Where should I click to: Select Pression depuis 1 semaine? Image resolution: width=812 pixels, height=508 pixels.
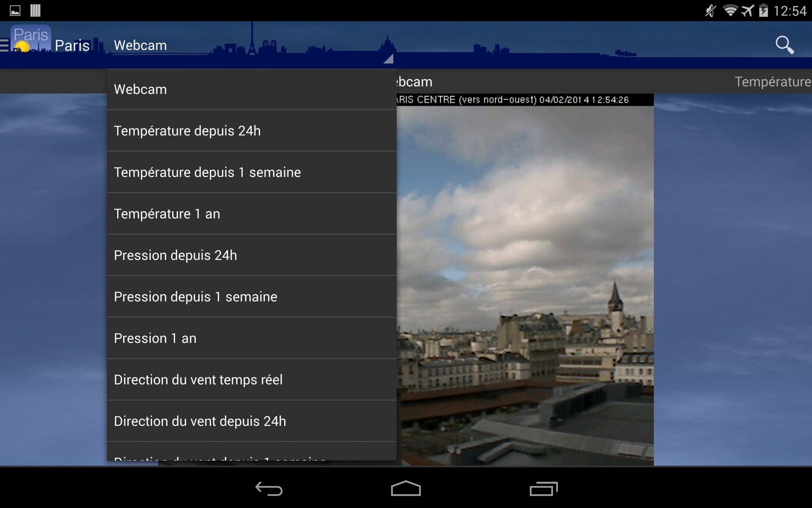pos(252,297)
